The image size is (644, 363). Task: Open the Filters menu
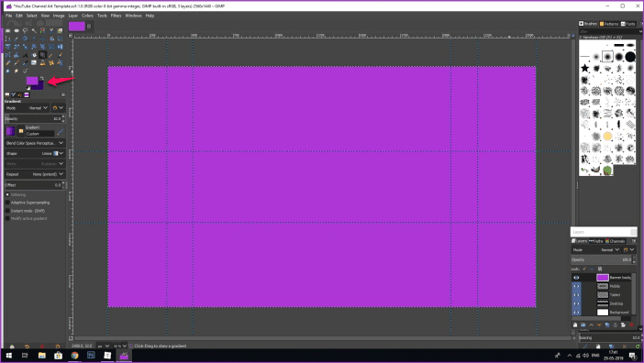(116, 16)
